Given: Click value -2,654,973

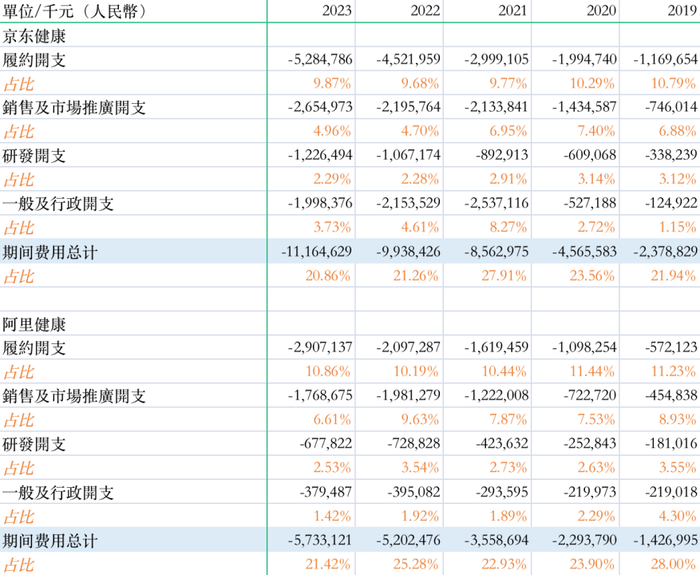Looking at the screenshot, I should [x=320, y=107].
